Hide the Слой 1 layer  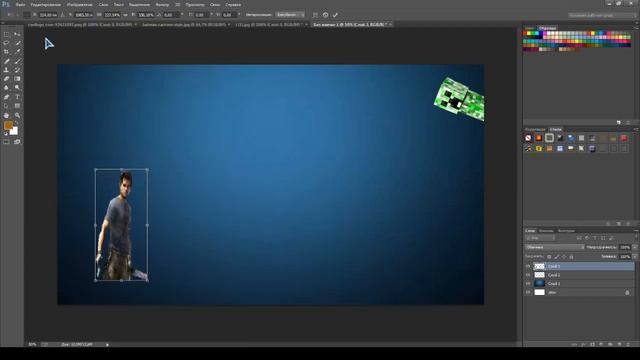coord(528,284)
